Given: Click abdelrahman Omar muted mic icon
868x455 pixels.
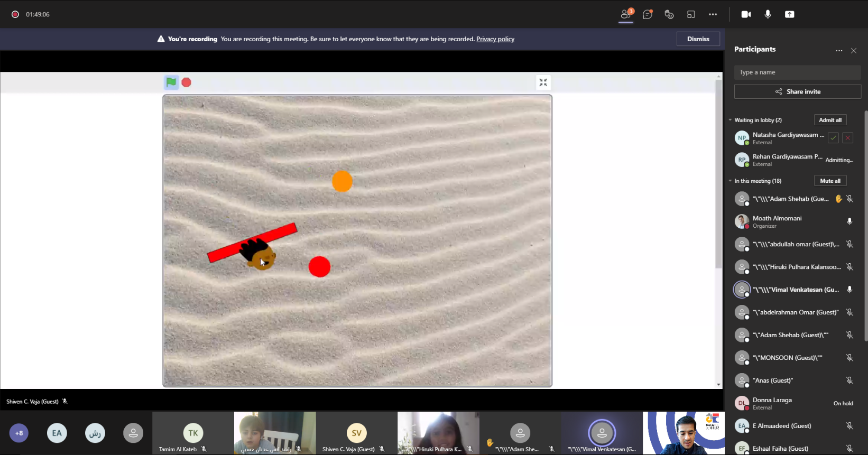Looking at the screenshot, I should pyautogui.click(x=849, y=312).
